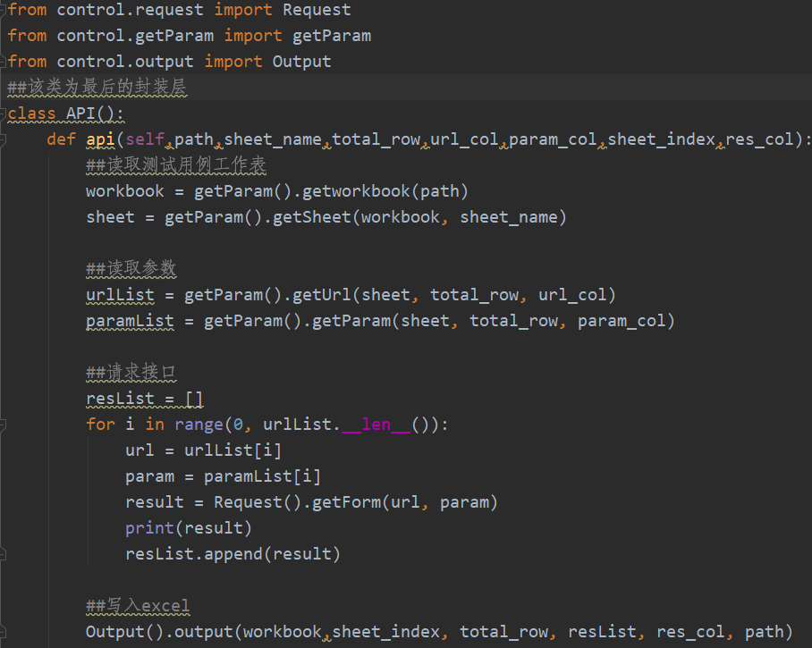
Task: Click getworkbook method call
Action: pyautogui.click(x=356, y=191)
